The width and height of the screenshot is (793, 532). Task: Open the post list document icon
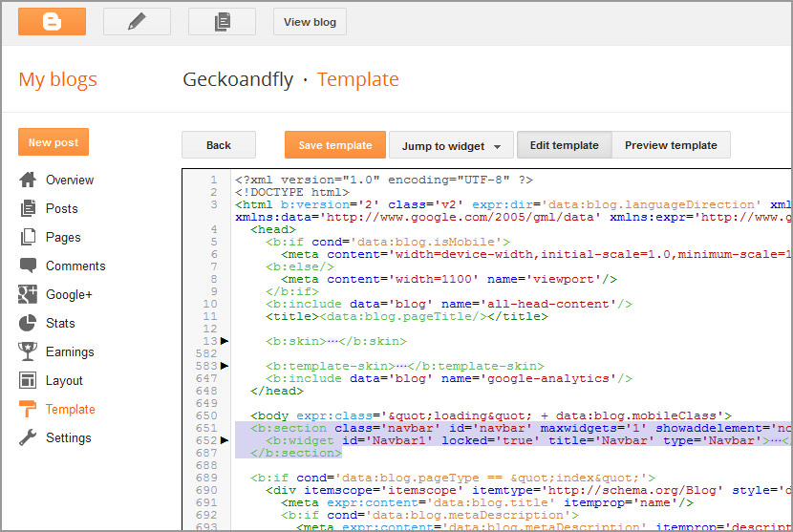(x=222, y=22)
